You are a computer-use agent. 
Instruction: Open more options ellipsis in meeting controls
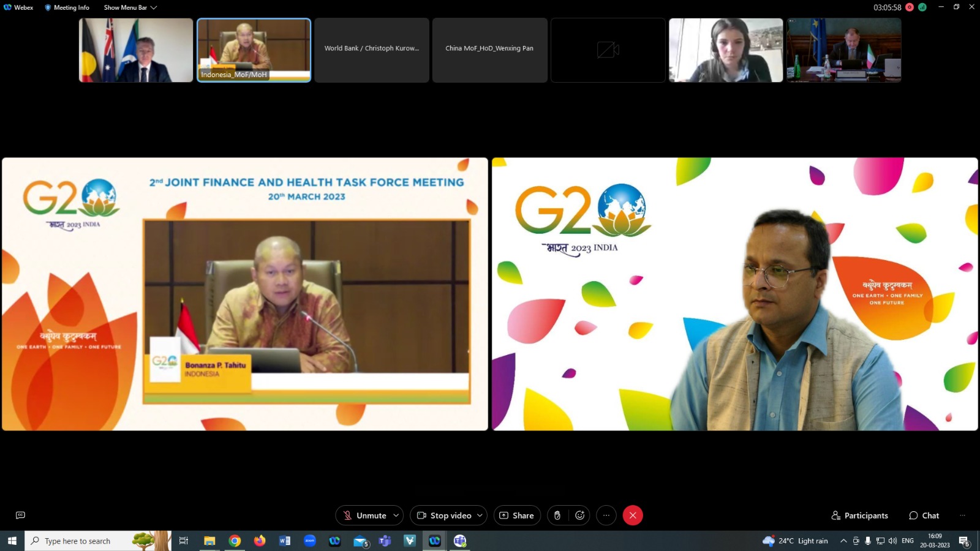pyautogui.click(x=606, y=515)
